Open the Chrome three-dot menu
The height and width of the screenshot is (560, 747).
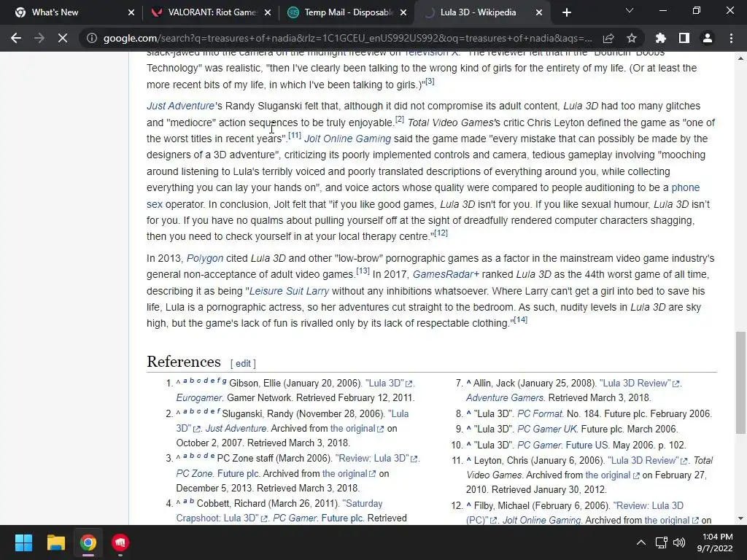point(731,38)
